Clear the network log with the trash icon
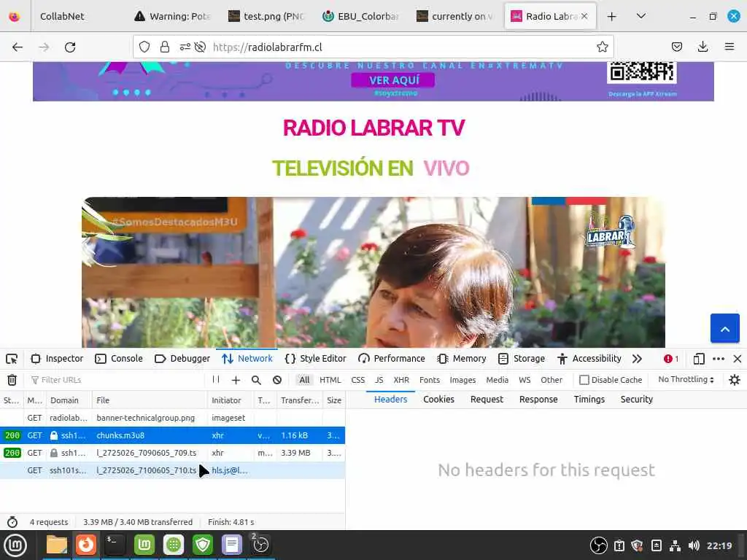This screenshot has width=747, height=560. pyautogui.click(x=12, y=380)
